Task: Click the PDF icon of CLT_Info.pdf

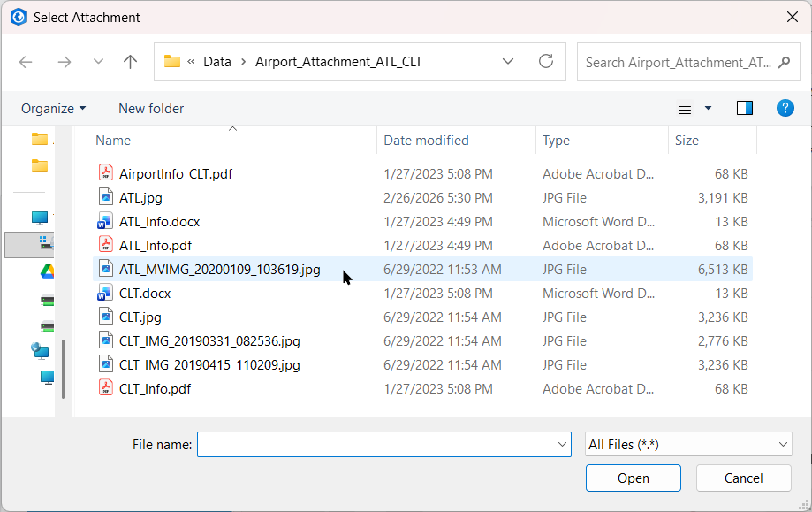Action: [106, 387]
